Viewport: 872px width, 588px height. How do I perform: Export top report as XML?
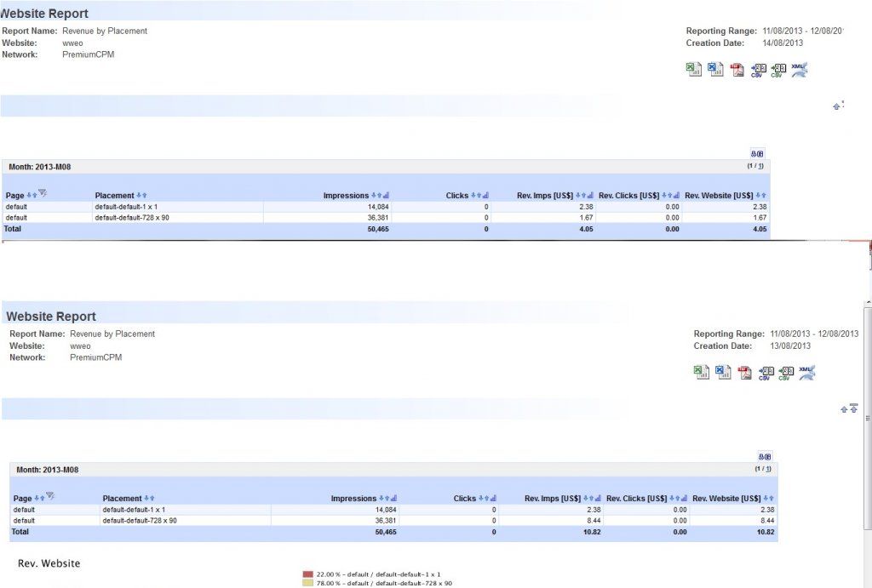(x=799, y=70)
